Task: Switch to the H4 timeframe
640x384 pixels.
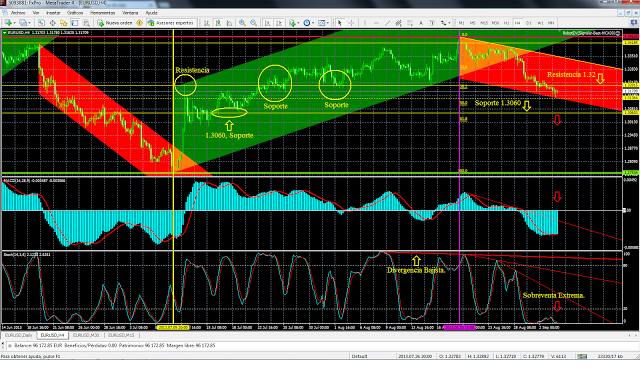Action: 518,23
